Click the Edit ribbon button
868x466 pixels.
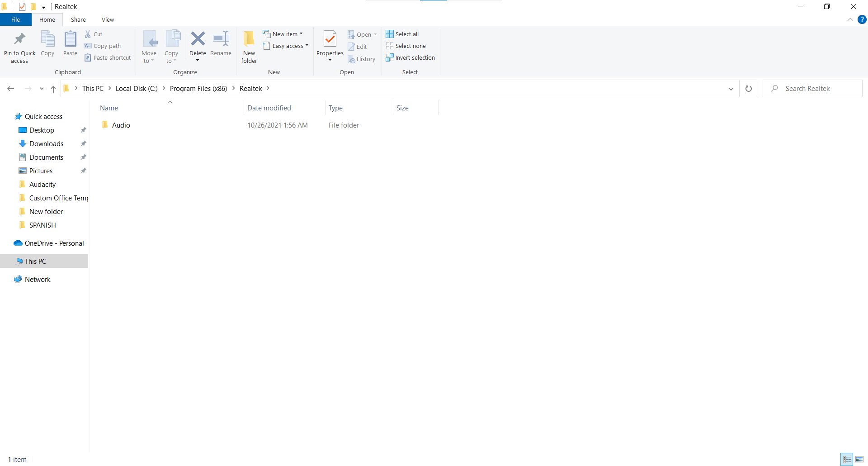click(x=357, y=47)
